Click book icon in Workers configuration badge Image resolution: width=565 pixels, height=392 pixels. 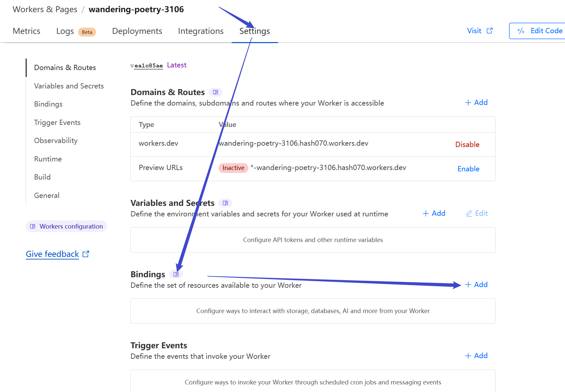(33, 226)
